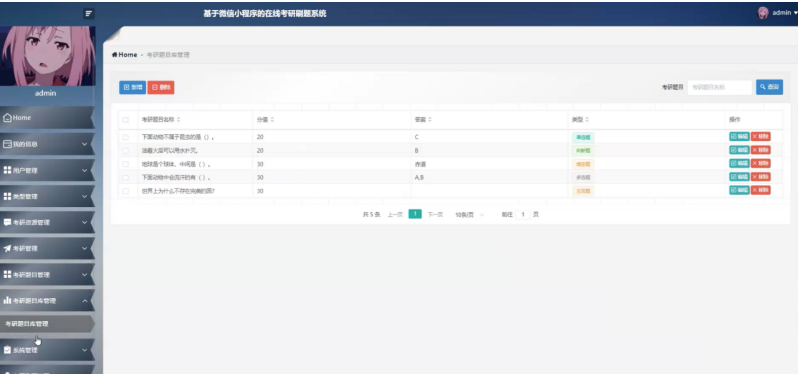
Task: Sort by the 类型 column arrows
Action: (x=587, y=120)
